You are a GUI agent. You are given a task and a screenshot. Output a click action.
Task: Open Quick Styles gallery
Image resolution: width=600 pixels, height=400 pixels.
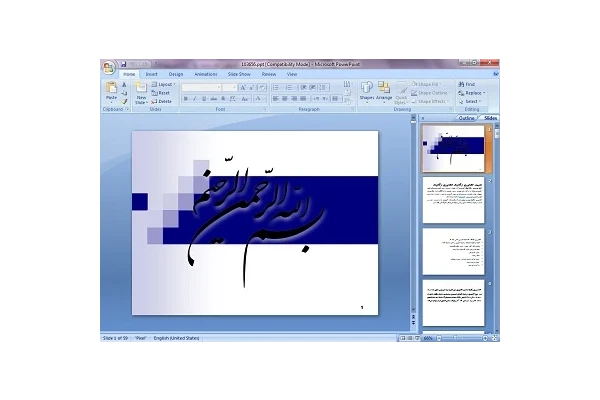401,93
